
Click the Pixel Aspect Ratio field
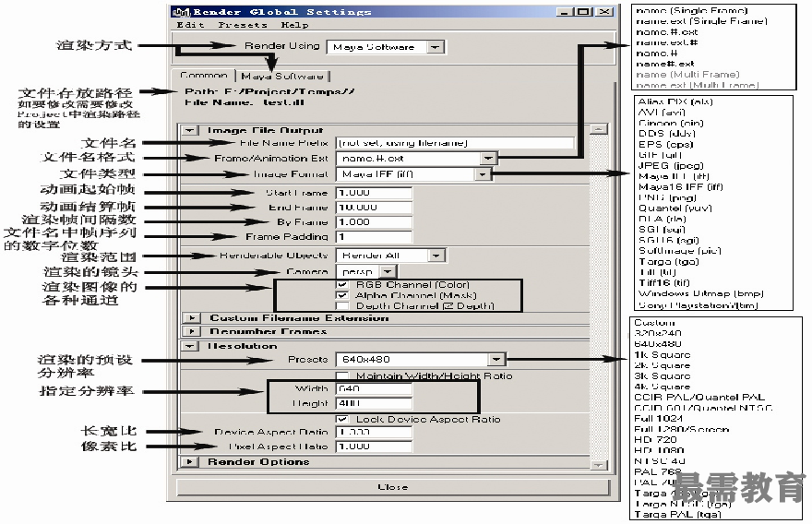pos(374,447)
